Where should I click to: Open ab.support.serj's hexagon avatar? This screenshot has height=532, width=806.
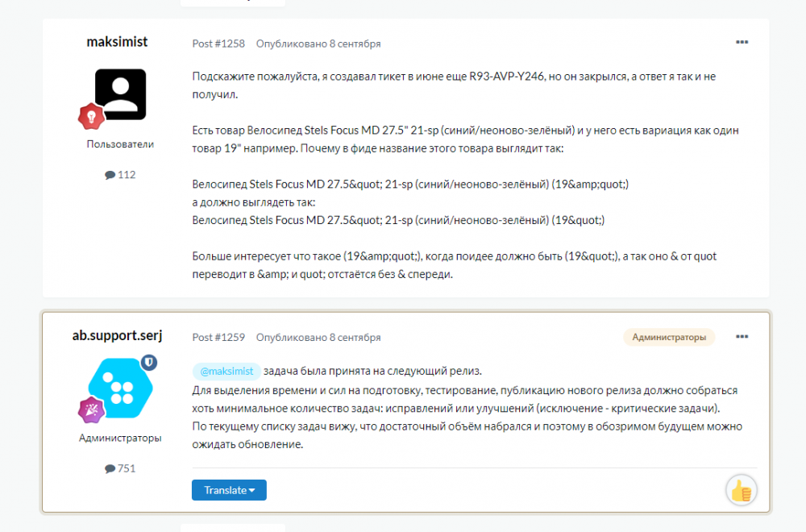coord(120,389)
